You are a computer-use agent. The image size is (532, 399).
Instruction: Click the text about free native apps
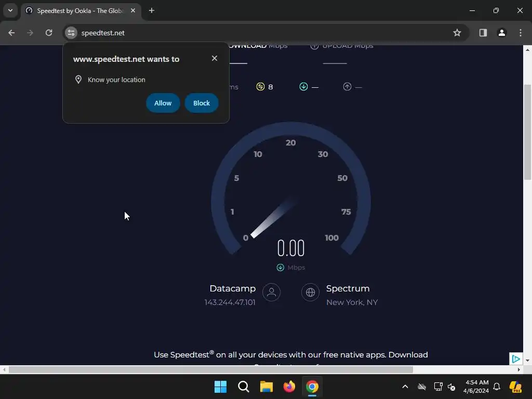tap(291, 354)
